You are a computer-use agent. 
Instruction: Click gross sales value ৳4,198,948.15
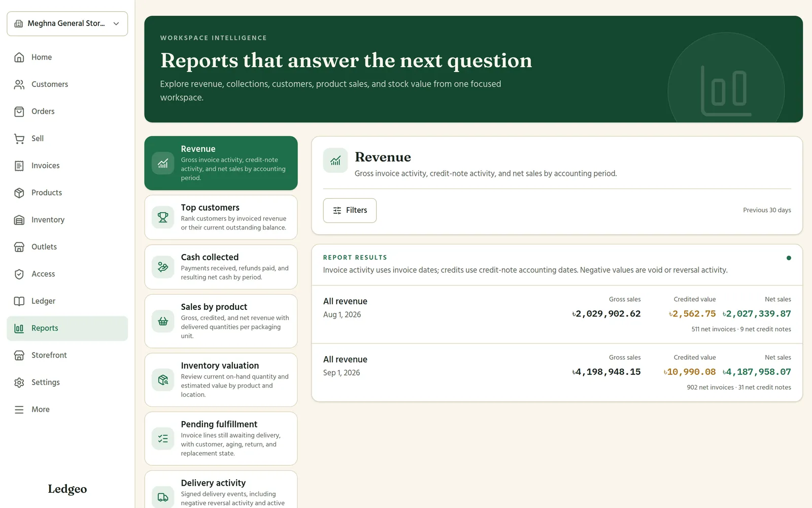(x=606, y=372)
